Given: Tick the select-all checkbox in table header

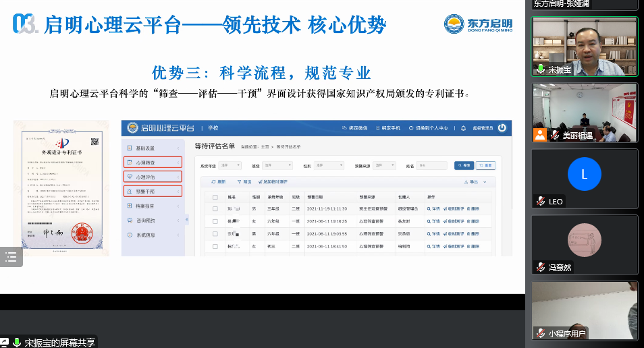Looking at the screenshot, I should [215, 198].
